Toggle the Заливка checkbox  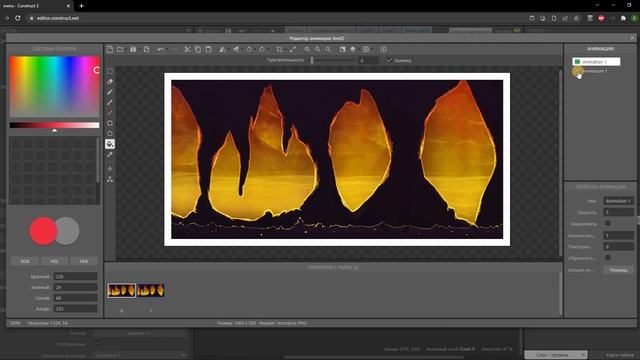tap(389, 60)
